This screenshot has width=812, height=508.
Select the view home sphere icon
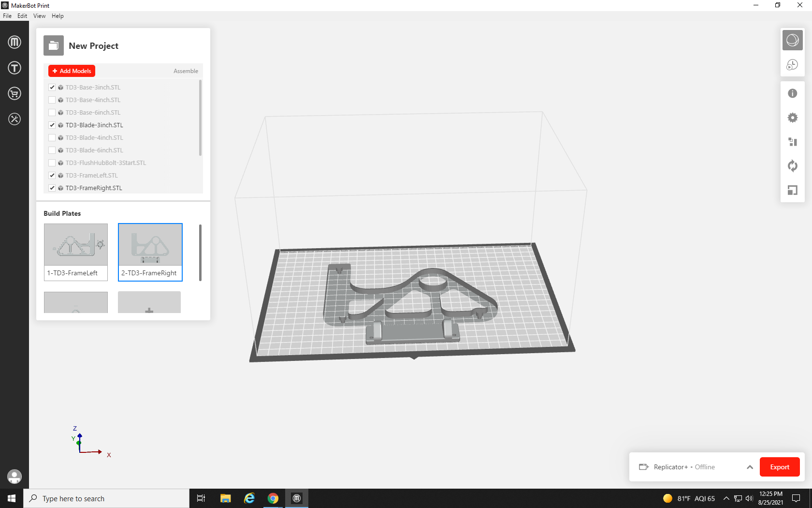pyautogui.click(x=793, y=40)
